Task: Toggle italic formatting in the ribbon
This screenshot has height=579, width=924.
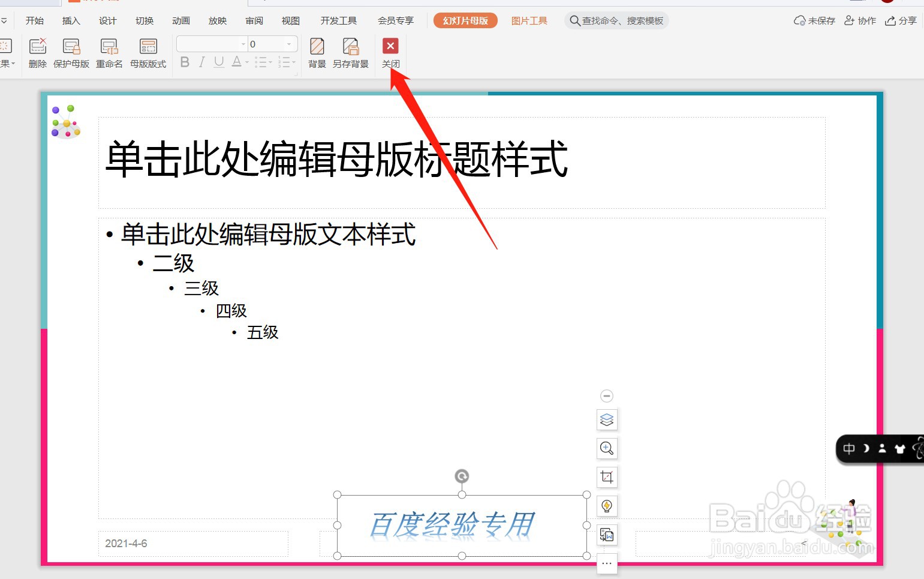Action: pos(201,62)
